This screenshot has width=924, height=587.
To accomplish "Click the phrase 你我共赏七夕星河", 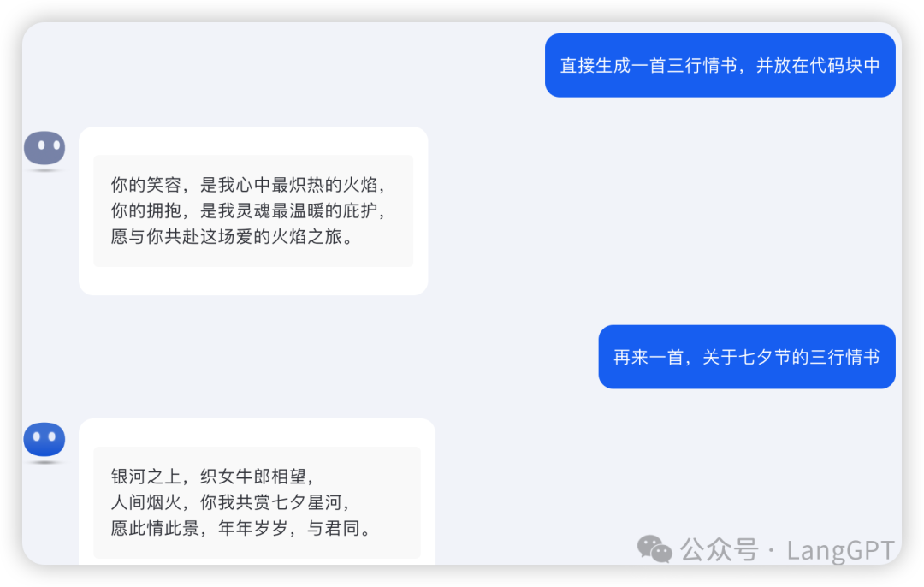I will click(x=271, y=502).
